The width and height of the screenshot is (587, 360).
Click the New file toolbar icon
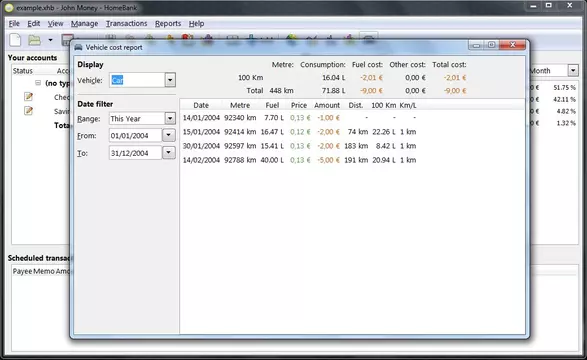click(15, 40)
